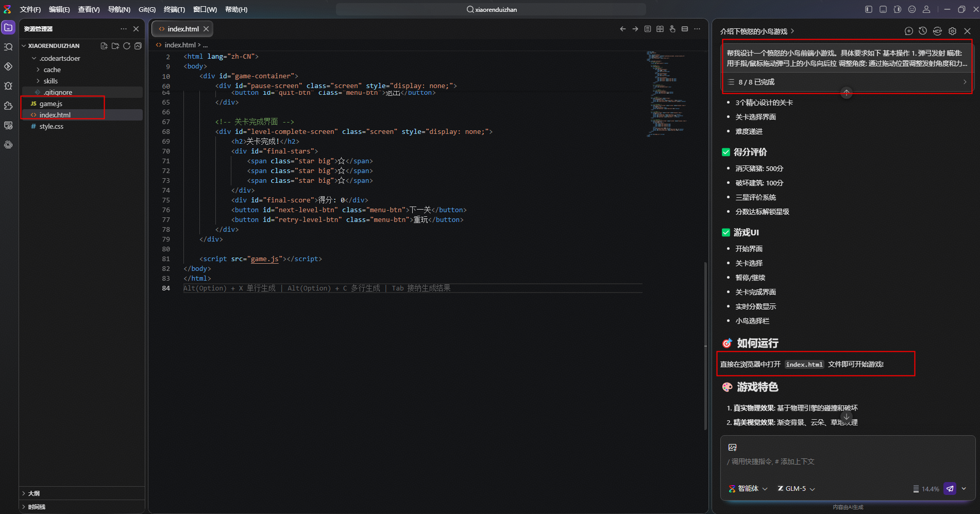Screen dimensions: 980x514
Task: Refresh the Explorer file tree
Action: (x=127, y=46)
